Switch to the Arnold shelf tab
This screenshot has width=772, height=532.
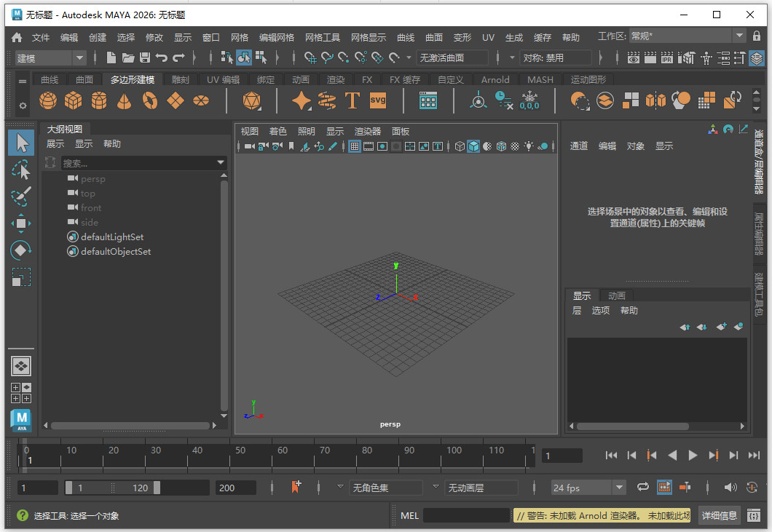[x=495, y=79]
